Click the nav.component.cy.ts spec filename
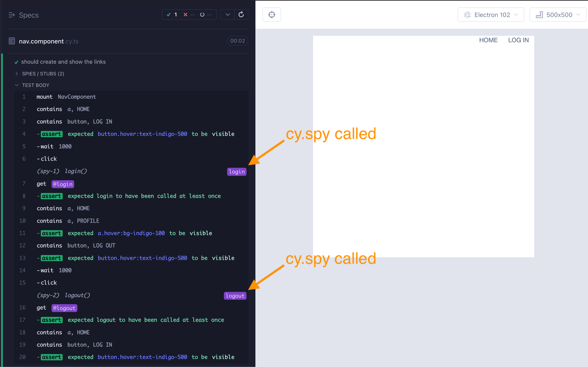The height and width of the screenshot is (367, 588). (49, 41)
